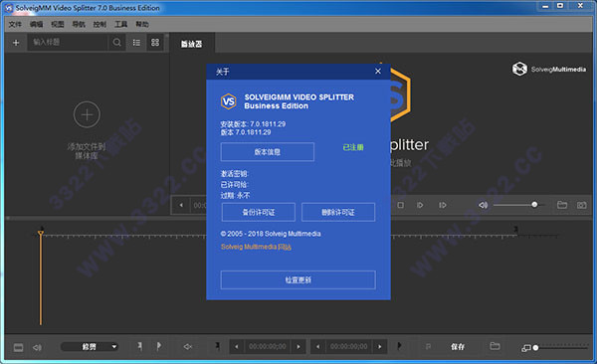Click the player volume speaker icon

click(483, 205)
